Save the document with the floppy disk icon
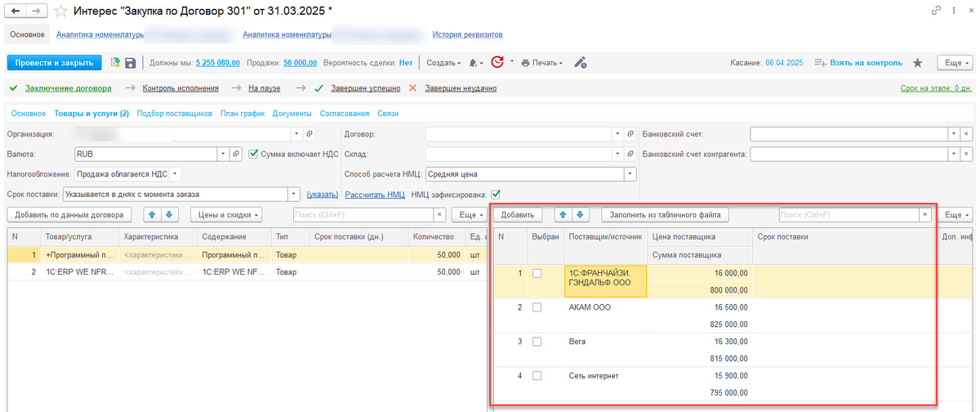 (131, 62)
